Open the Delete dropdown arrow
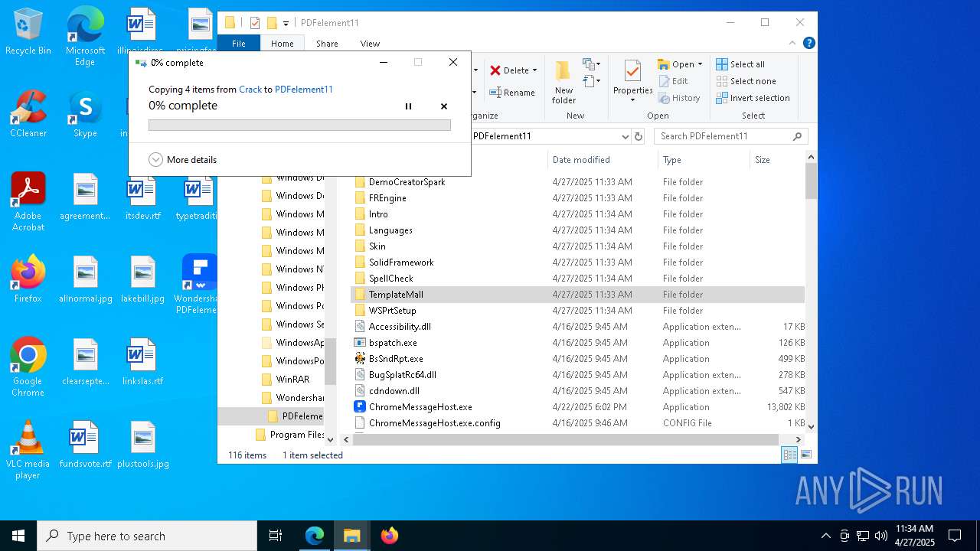This screenshot has width=980, height=551. click(x=534, y=70)
